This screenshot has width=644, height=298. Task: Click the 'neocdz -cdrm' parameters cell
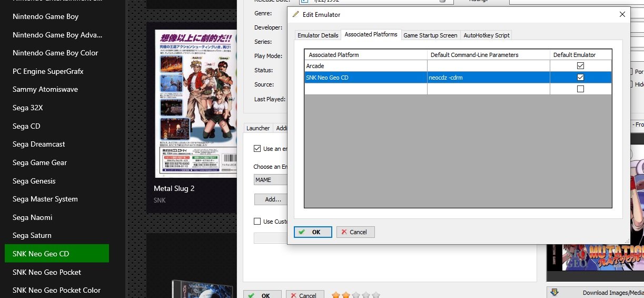click(x=489, y=78)
